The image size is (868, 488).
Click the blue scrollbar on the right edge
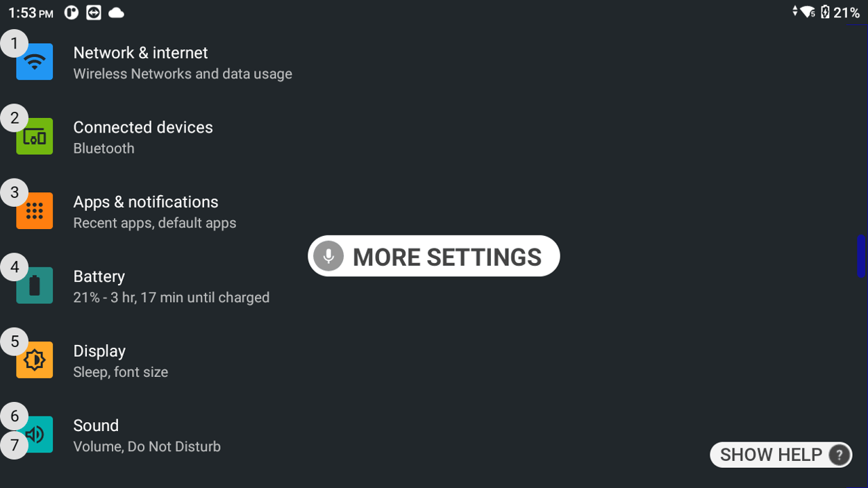point(860,256)
